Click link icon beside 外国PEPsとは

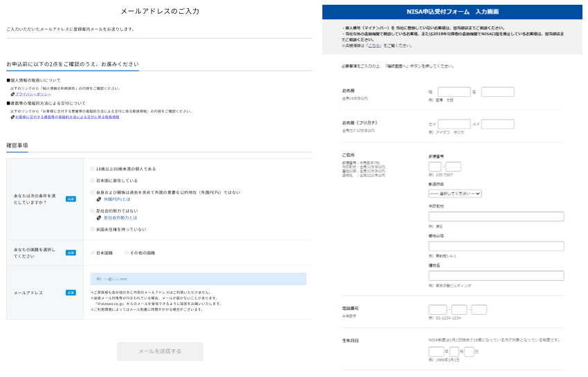coord(99,199)
